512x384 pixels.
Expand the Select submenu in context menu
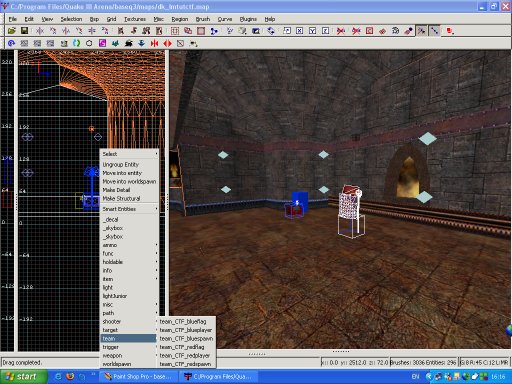(x=129, y=154)
